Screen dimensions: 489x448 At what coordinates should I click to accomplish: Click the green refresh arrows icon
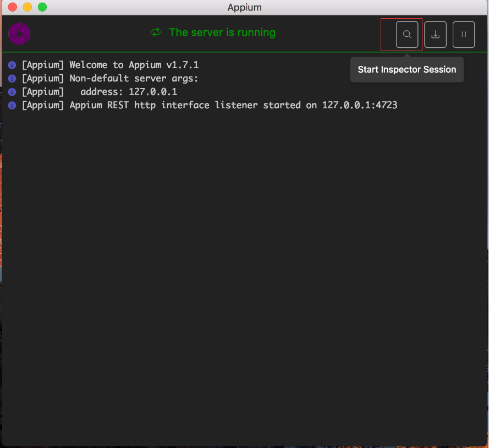[x=156, y=33]
